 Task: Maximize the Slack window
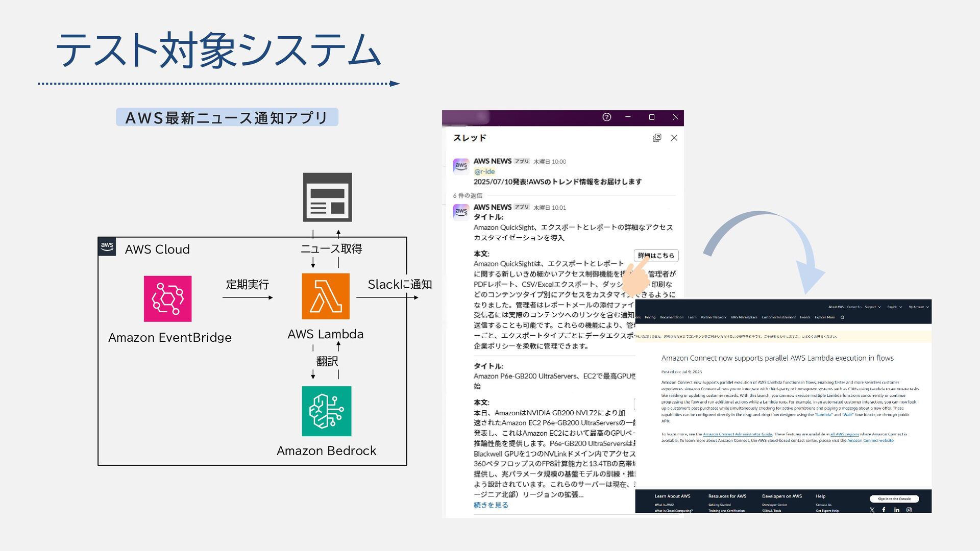pyautogui.click(x=652, y=117)
